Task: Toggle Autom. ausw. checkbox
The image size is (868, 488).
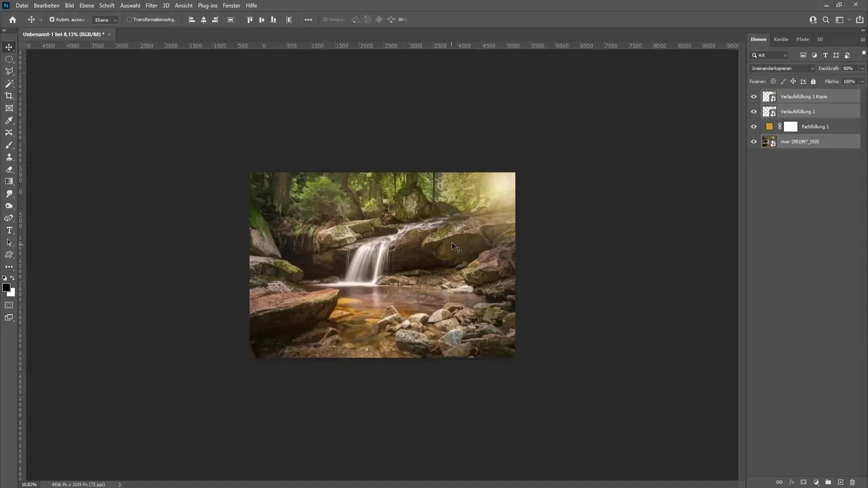Action: [52, 19]
